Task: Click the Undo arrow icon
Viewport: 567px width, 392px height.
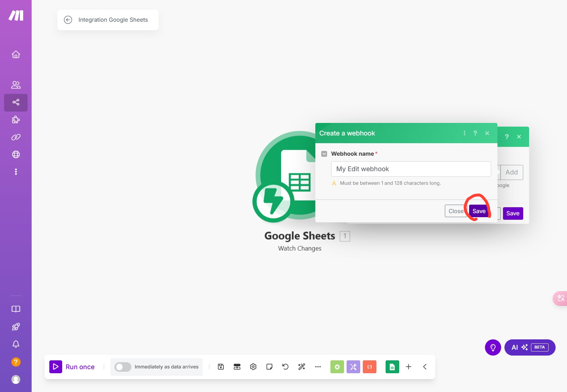Action: point(285,367)
